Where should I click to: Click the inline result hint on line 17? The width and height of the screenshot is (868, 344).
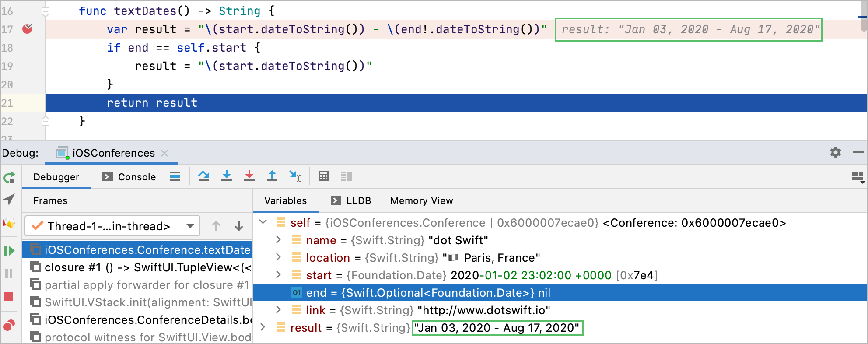coord(689,30)
